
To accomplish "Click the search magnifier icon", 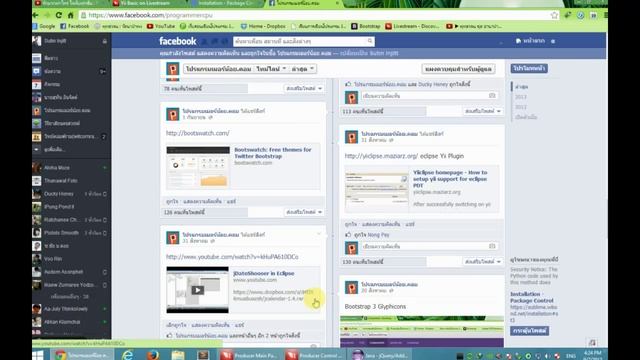I will (x=370, y=41).
